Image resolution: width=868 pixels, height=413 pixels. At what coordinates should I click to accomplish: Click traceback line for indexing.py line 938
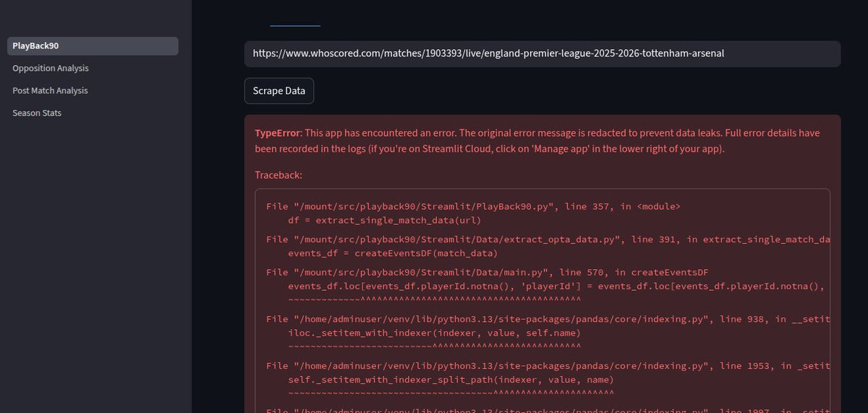point(548,319)
